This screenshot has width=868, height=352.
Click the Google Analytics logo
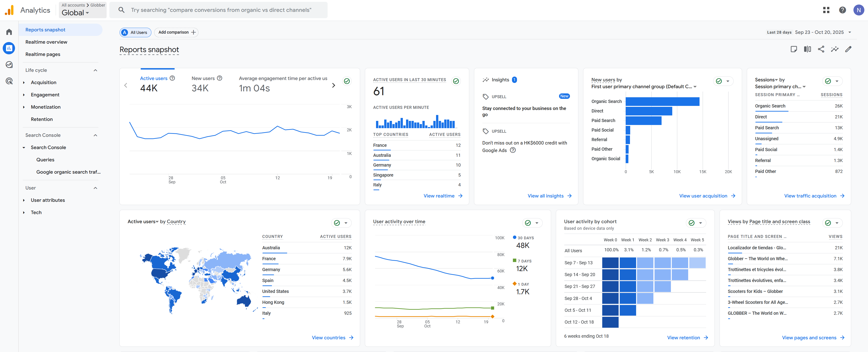[x=9, y=10]
